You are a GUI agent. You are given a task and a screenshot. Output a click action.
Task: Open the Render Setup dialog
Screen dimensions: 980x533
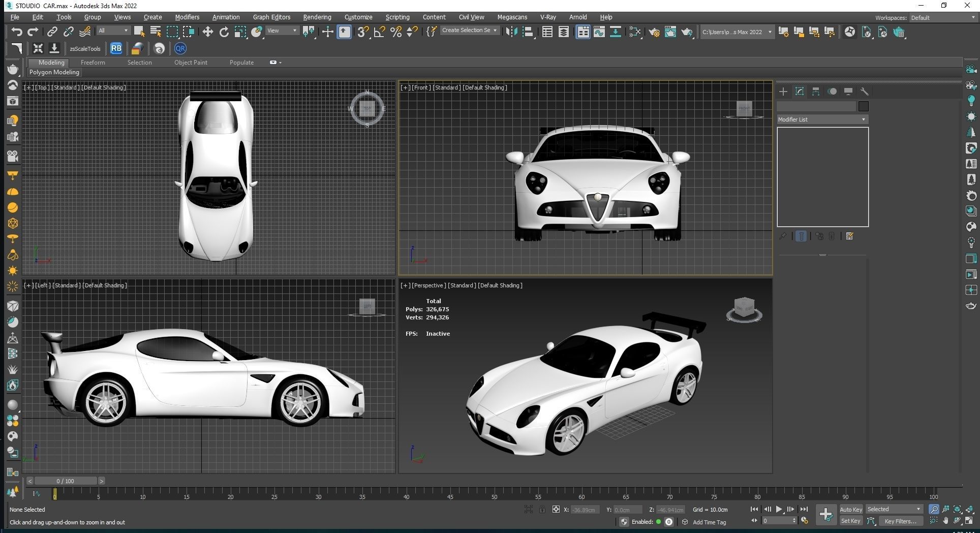click(x=654, y=32)
